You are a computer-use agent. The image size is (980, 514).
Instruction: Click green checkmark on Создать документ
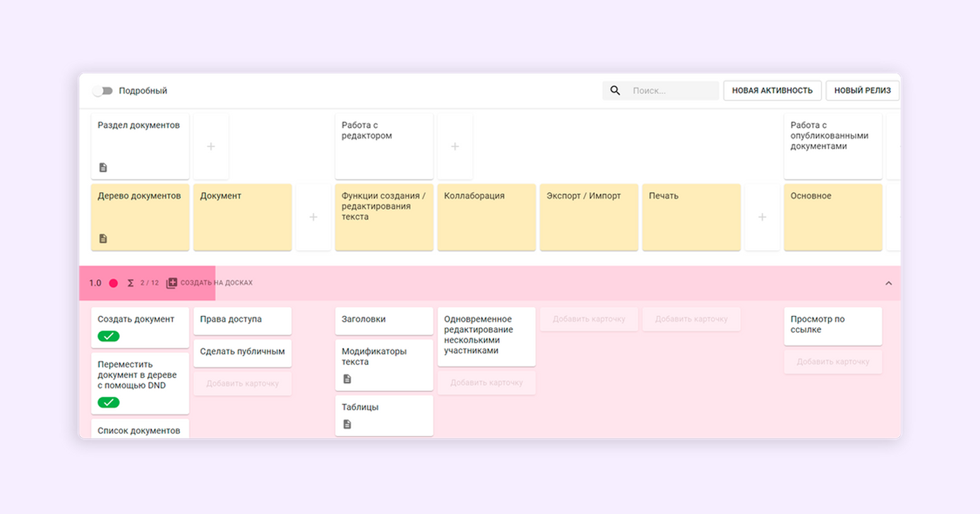(109, 336)
